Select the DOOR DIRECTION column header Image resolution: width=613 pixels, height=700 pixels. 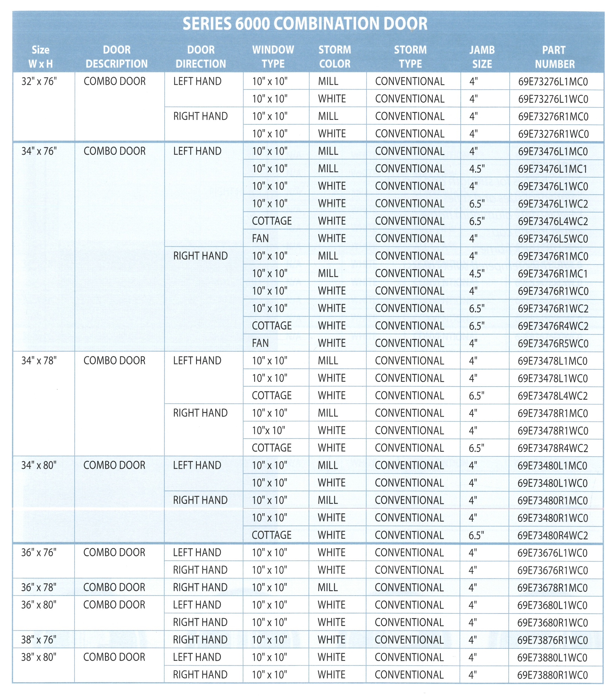(201, 57)
